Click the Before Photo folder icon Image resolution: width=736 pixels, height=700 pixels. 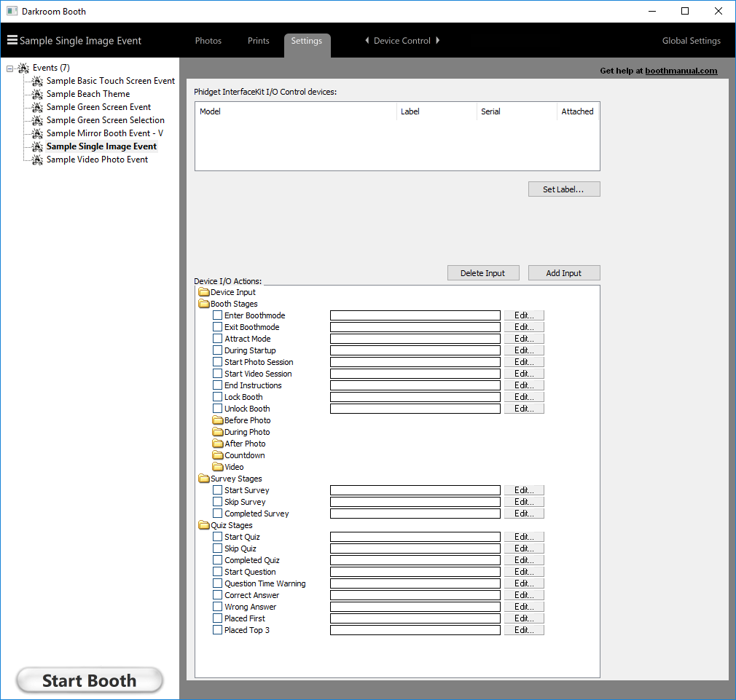click(217, 420)
